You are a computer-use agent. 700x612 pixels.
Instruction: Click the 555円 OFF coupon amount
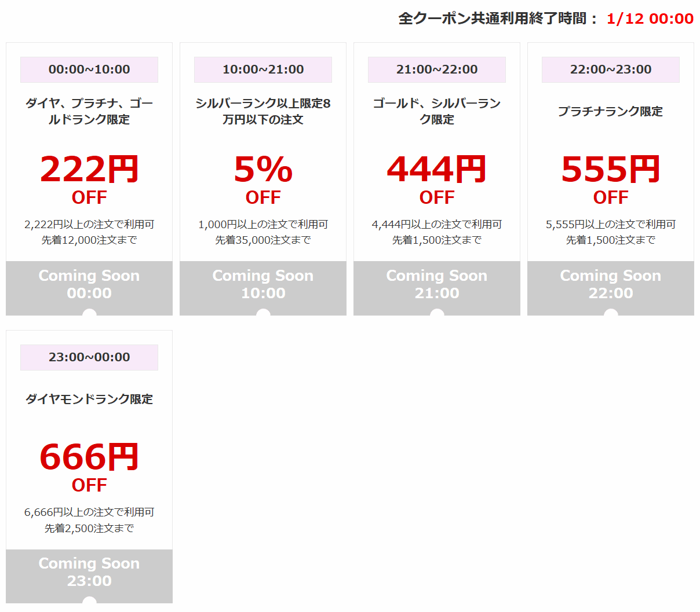point(611,179)
